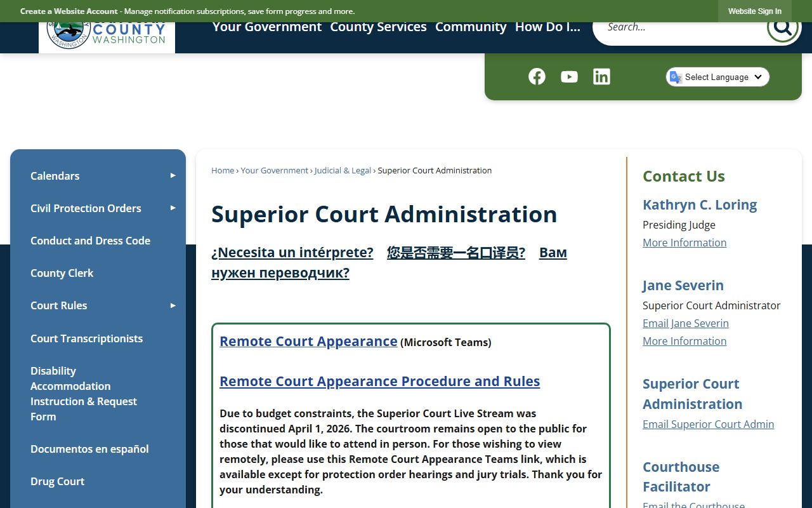Open Judicial & Legal breadcrumb link
The height and width of the screenshot is (508, 812).
click(343, 170)
